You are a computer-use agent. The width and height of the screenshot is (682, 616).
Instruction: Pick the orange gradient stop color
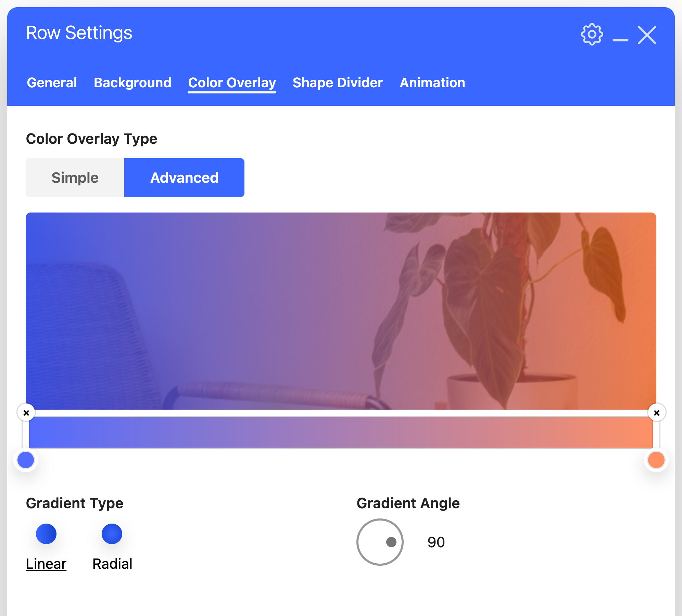click(x=656, y=460)
